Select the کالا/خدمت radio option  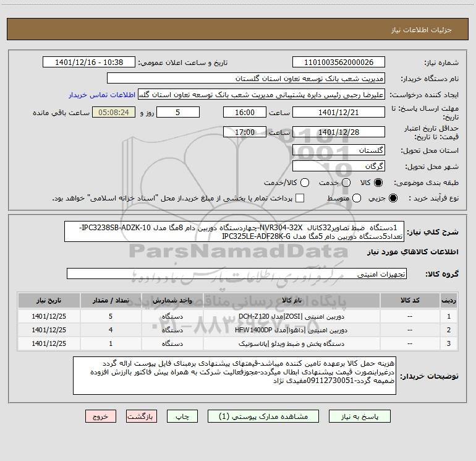pyautogui.click(x=305, y=183)
